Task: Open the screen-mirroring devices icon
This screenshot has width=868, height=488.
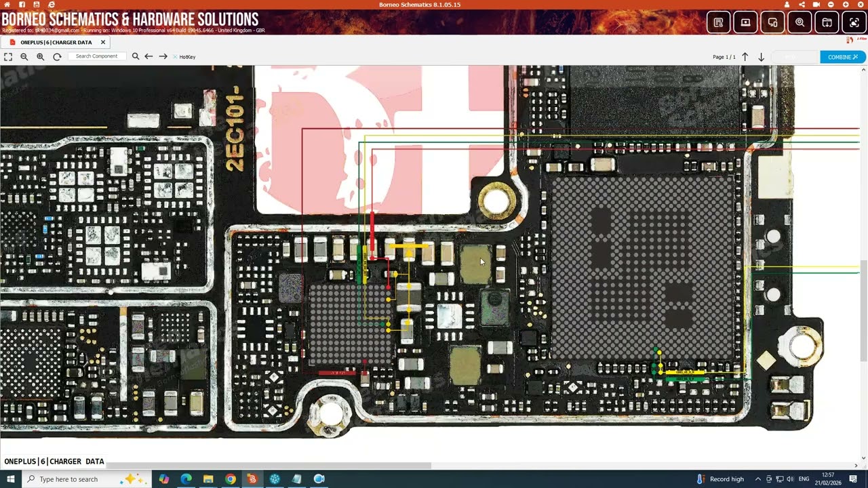Action: point(772,22)
